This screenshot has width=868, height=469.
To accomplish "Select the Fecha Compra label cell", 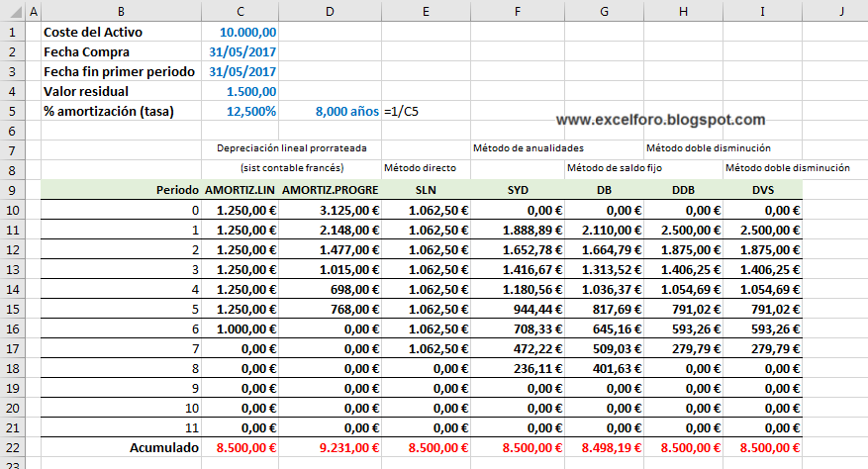I will (121, 52).
